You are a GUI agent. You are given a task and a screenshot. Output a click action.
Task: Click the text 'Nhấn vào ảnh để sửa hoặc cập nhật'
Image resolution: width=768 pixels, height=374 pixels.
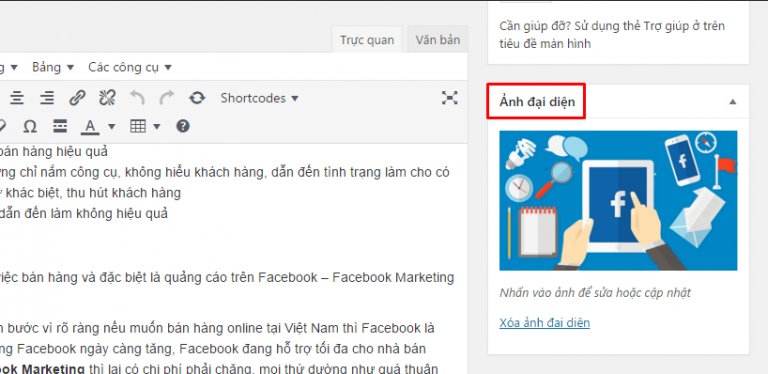(595, 293)
